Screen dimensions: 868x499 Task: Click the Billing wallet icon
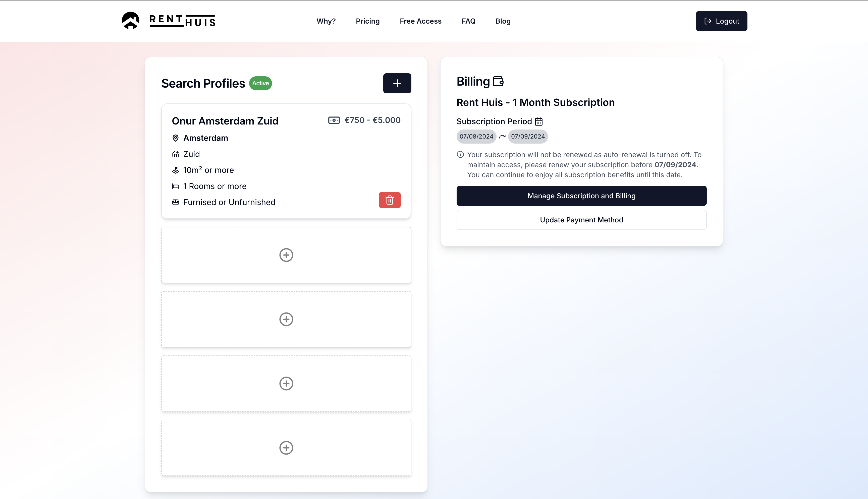tap(498, 82)
